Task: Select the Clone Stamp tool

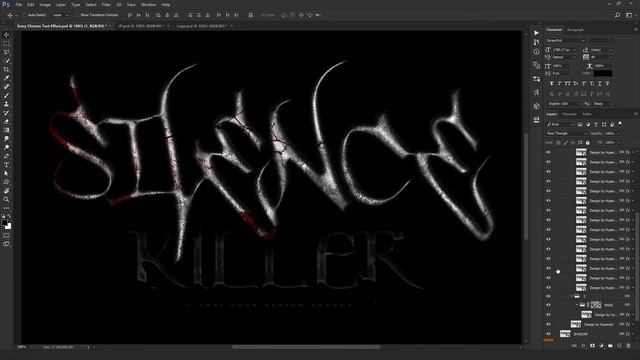Action: click(7, 104)
